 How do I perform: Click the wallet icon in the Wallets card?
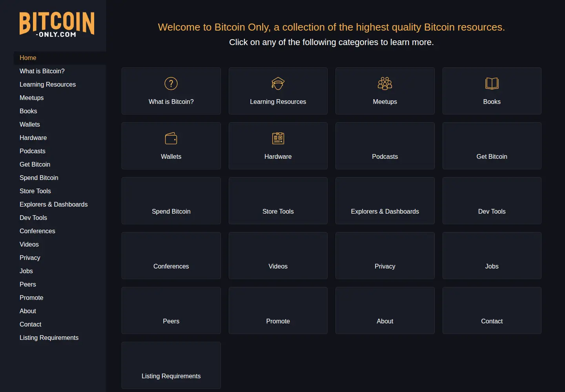171,138
